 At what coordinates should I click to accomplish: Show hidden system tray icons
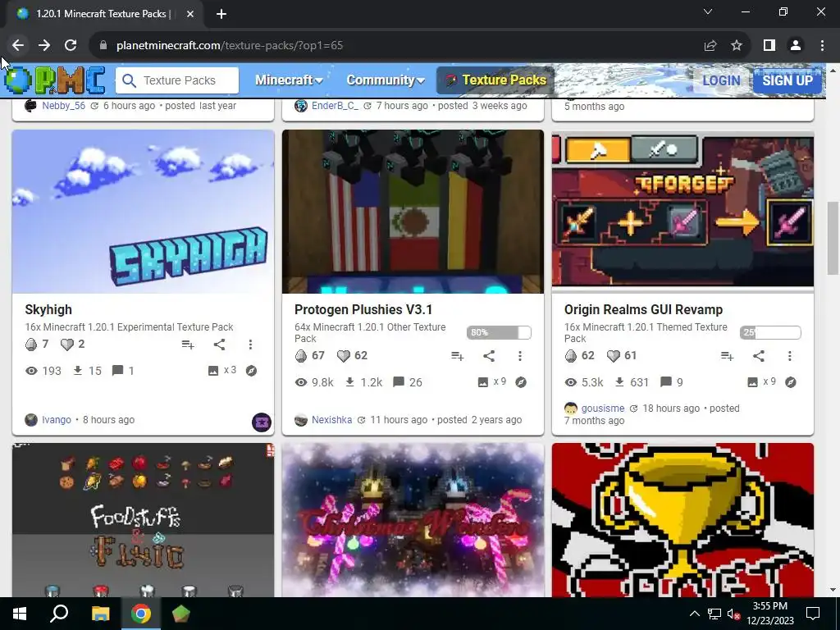click(x=694, y=614)
